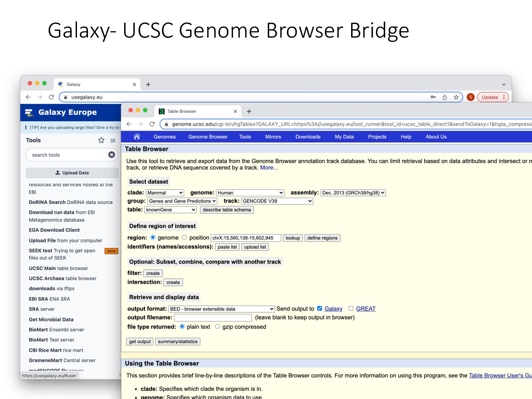
Task: Clear the search tools field with X icon
Action: coord(111,155)
